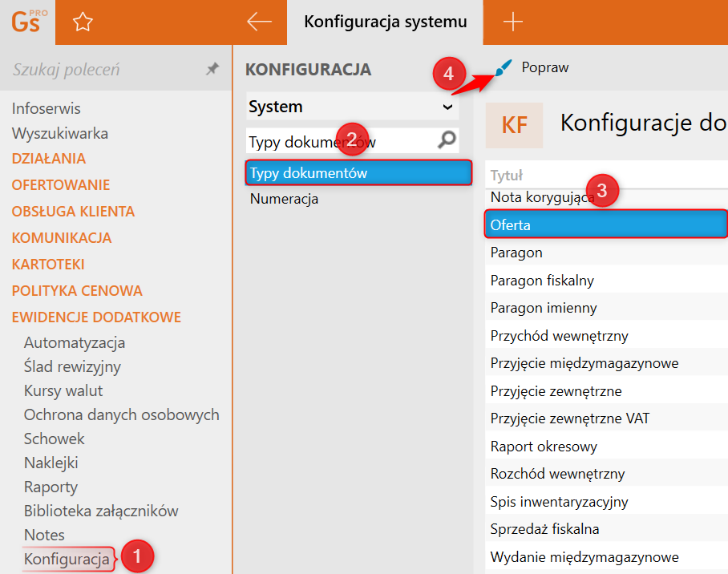
Task: Open Notes menu item
Action: tap(44, 535)
